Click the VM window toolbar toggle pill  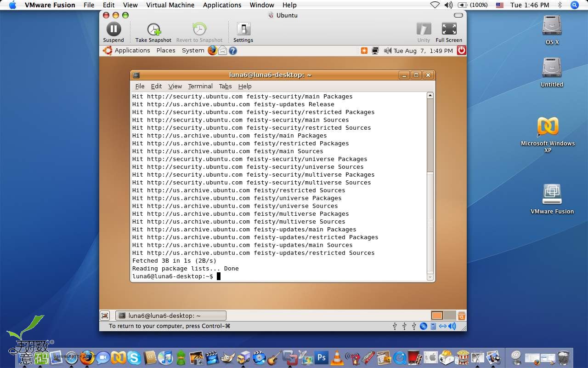pyautogui.click(x=458, y=15)
